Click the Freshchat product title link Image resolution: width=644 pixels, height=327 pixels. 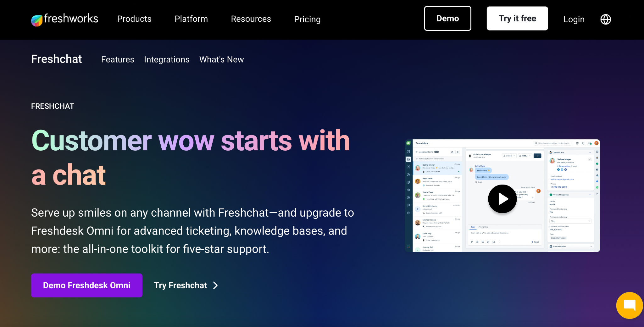[57, 59]
